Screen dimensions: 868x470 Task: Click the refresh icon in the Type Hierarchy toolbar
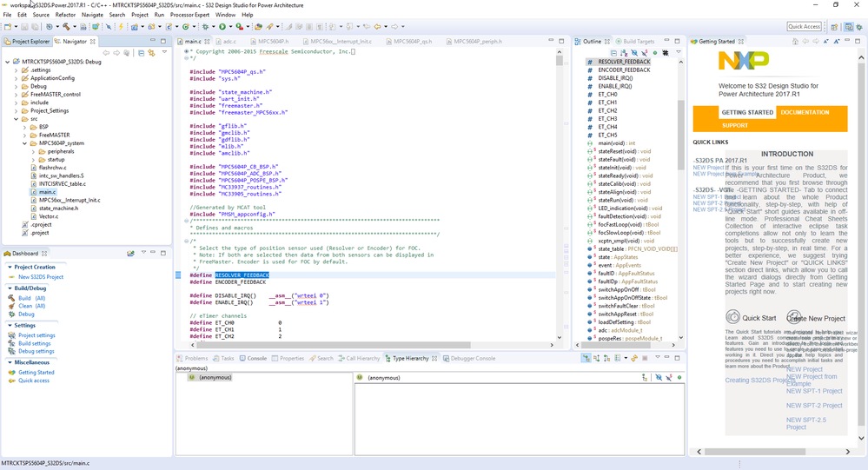click(x=634, y=358)
